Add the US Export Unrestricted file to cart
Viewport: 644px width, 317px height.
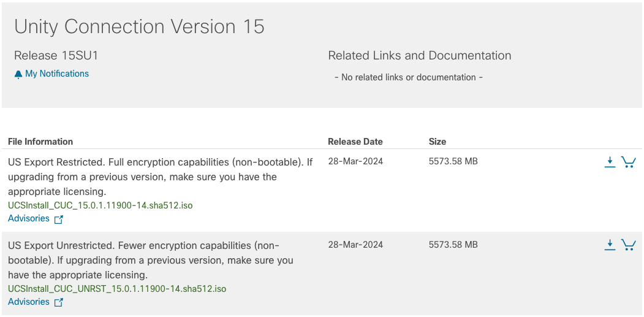tap(628, 245)
